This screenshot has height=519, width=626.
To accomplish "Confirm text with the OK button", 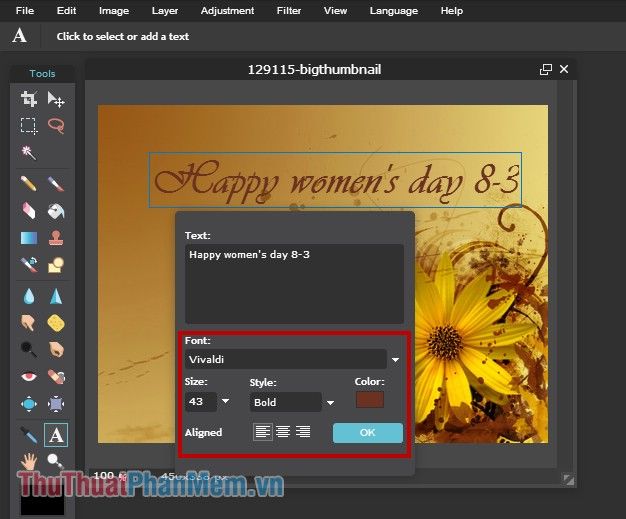I will pyautogui.click(x=368, y=433).
